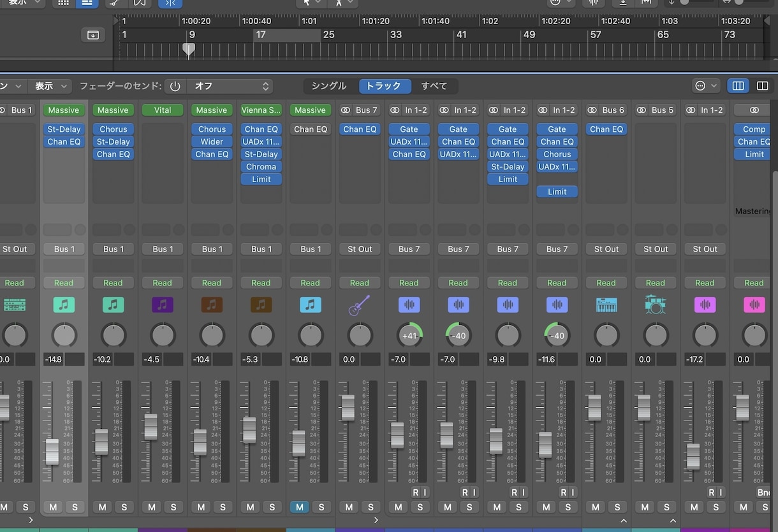Switch to wide channel strips view icon
The image size is (778, 532).
point(762,86)
